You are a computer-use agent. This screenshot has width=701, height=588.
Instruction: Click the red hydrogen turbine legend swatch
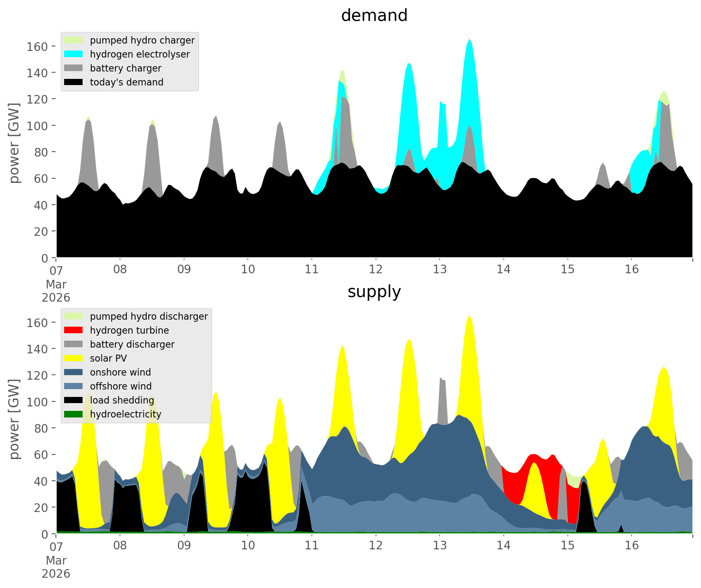point(74,330)
